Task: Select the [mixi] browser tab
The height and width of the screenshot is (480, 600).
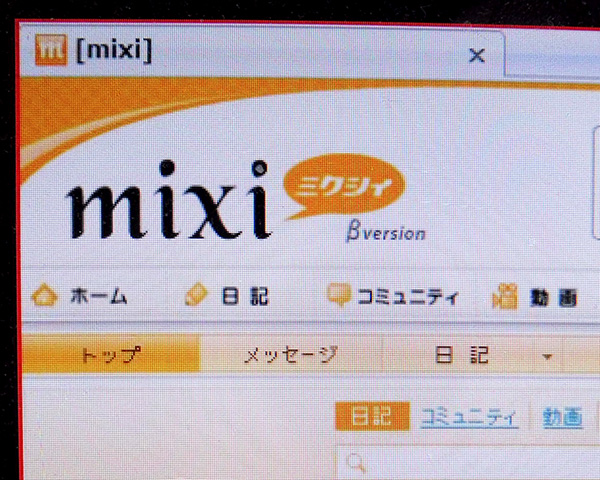Action: (262, 51)
